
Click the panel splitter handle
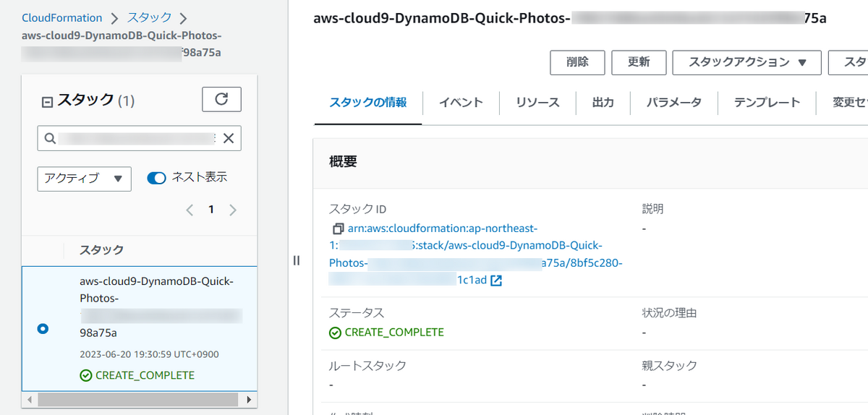pos(296,260)
